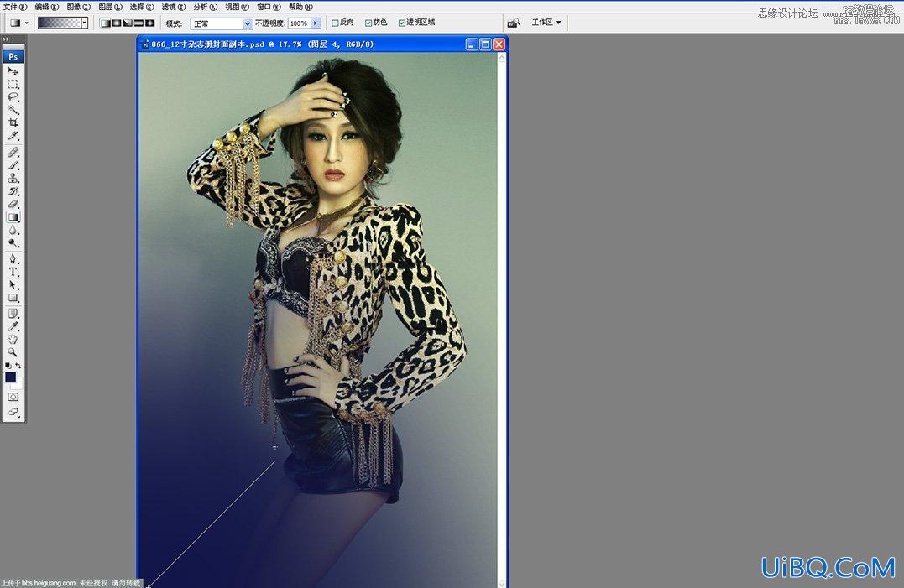Open the 选择 menu
The height and width of the screenshot is (588, 904).
pos(142,7)
